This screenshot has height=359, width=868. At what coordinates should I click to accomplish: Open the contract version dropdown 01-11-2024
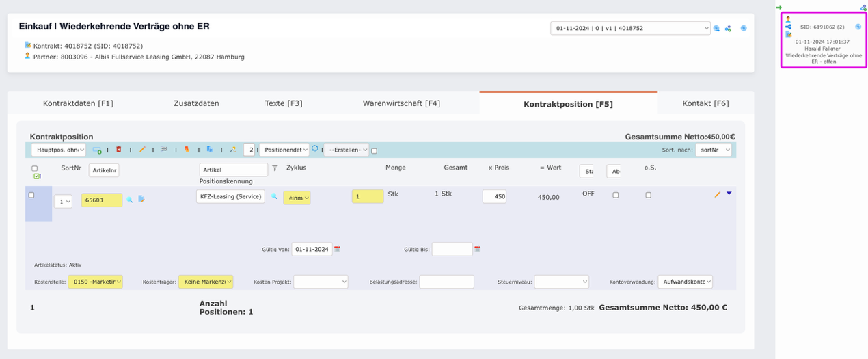point(630,28)
